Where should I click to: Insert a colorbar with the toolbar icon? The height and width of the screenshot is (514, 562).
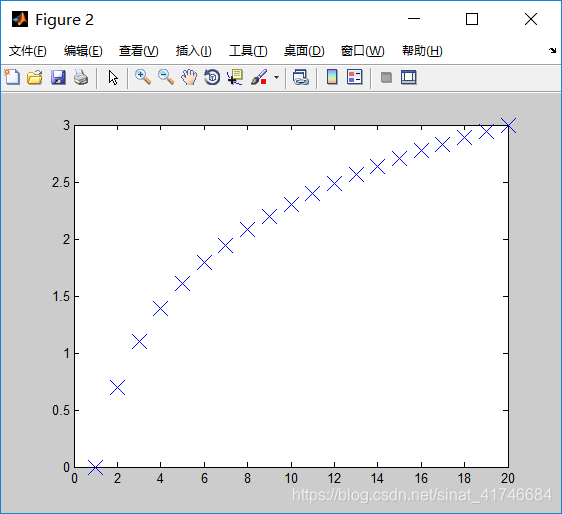(332, 77)
